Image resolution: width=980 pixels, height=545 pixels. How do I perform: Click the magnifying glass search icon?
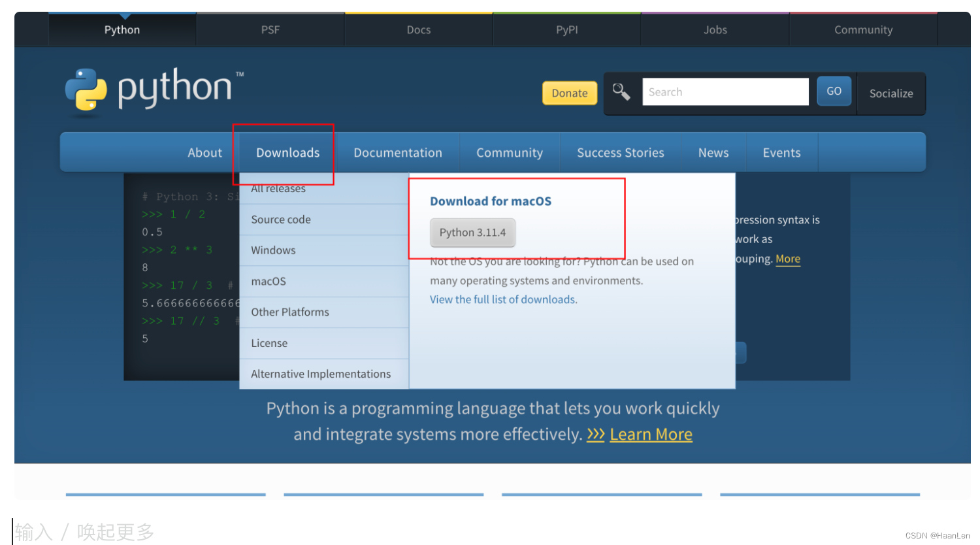point(621,92)
